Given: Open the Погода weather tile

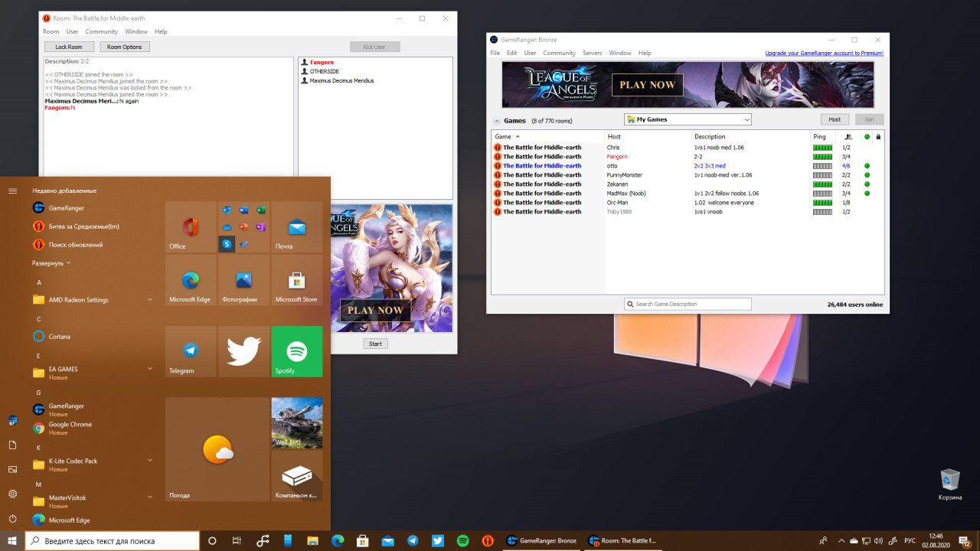Looking at the screenshot, I should (217, 449).
